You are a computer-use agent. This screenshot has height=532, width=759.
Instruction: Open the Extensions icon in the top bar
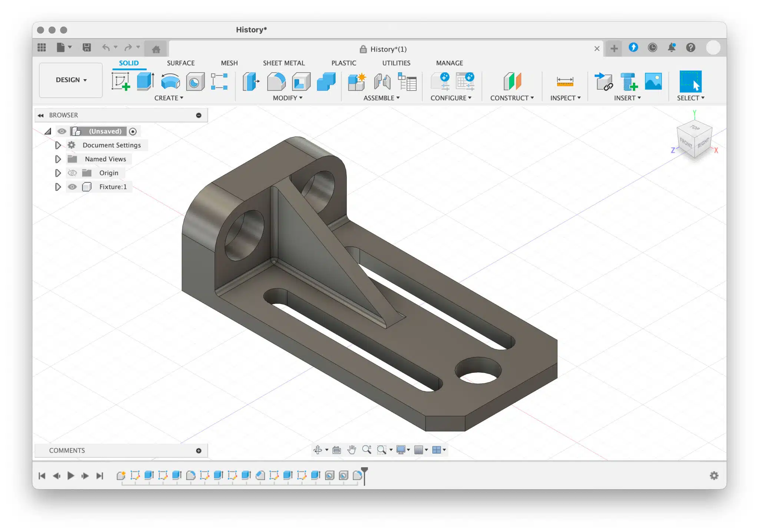[633, 47]
